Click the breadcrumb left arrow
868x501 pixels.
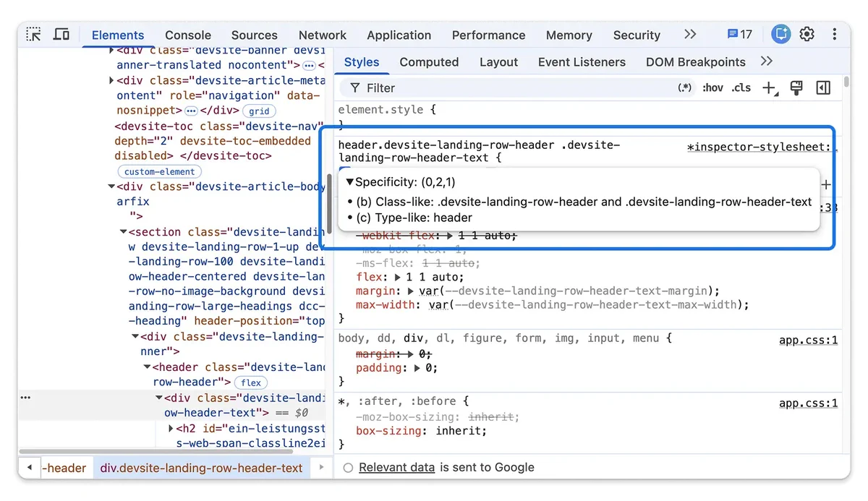point(30,468)
